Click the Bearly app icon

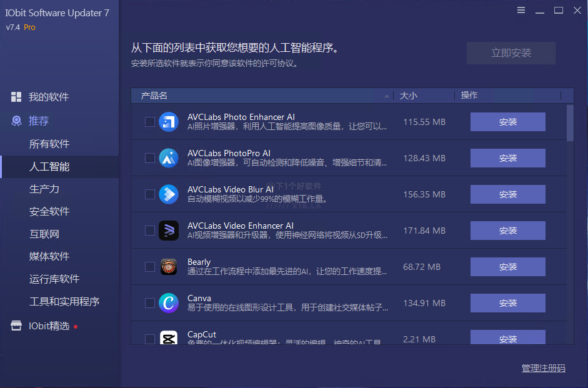168,267
